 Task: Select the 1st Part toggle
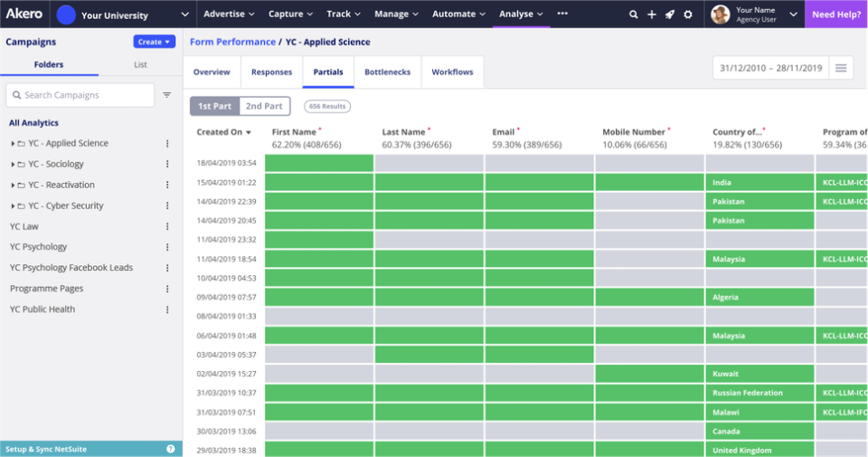tap(214, 107)
